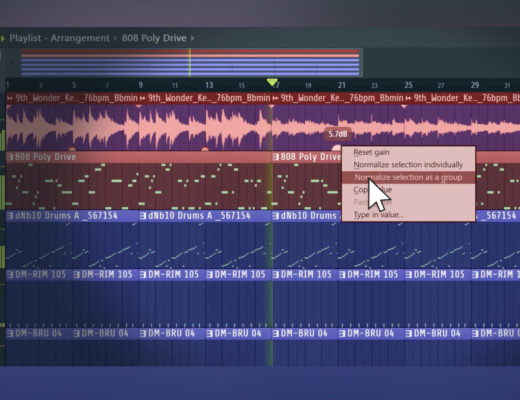
Task: Open menu icon of 808 Poly Drive clip at bar 17
Action: click(276, 157)
